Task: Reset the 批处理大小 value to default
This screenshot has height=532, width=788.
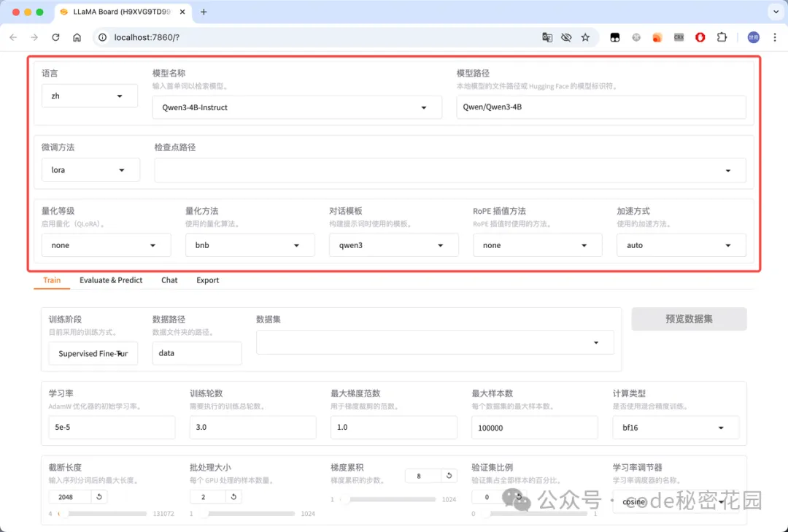Action: (x=233, y=497)
